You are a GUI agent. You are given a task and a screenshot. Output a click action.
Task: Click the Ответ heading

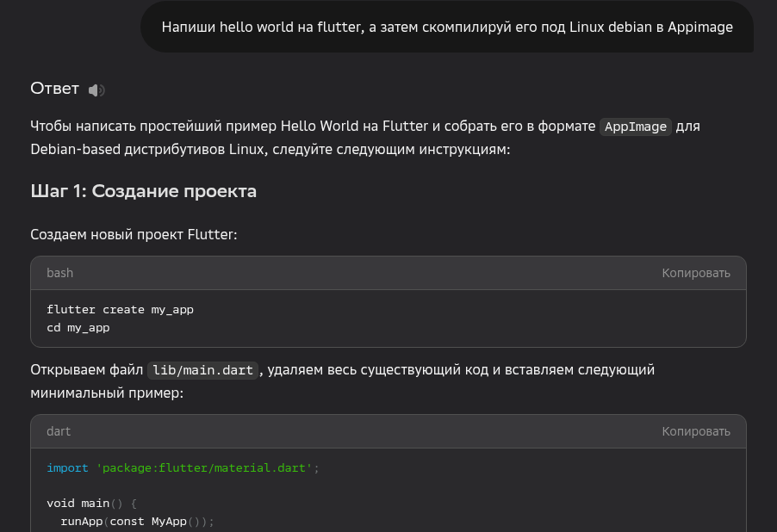tap(54, 89)
